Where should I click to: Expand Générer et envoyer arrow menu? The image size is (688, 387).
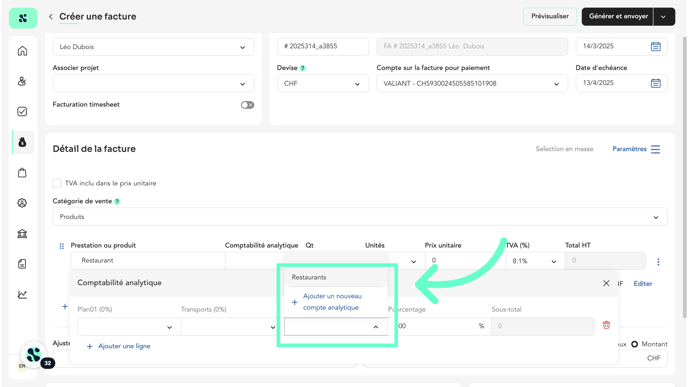click(663, 17)
